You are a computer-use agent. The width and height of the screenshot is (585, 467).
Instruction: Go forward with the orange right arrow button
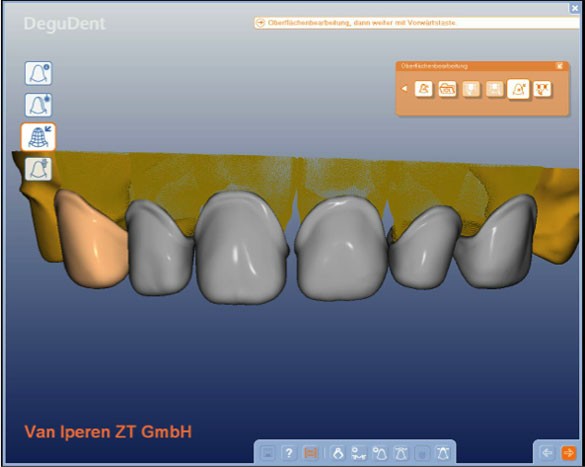[x=569, y=453]
